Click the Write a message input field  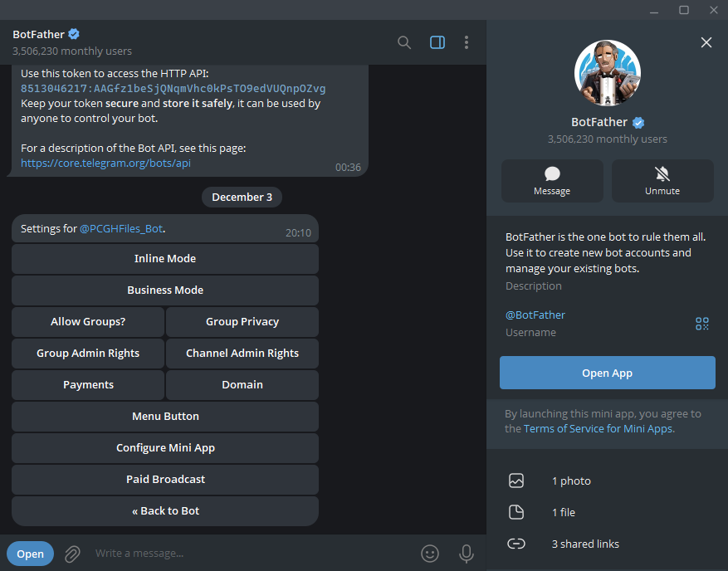click(249, 553)
